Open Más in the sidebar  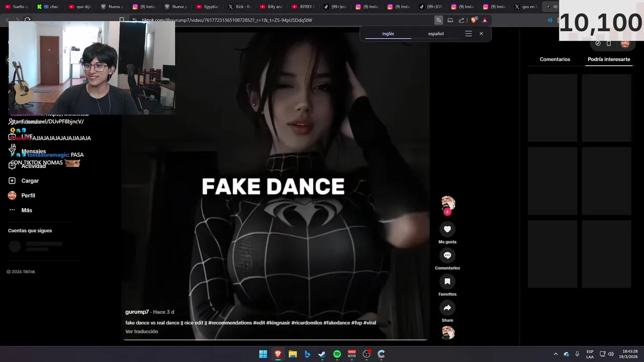pos(20,210)
